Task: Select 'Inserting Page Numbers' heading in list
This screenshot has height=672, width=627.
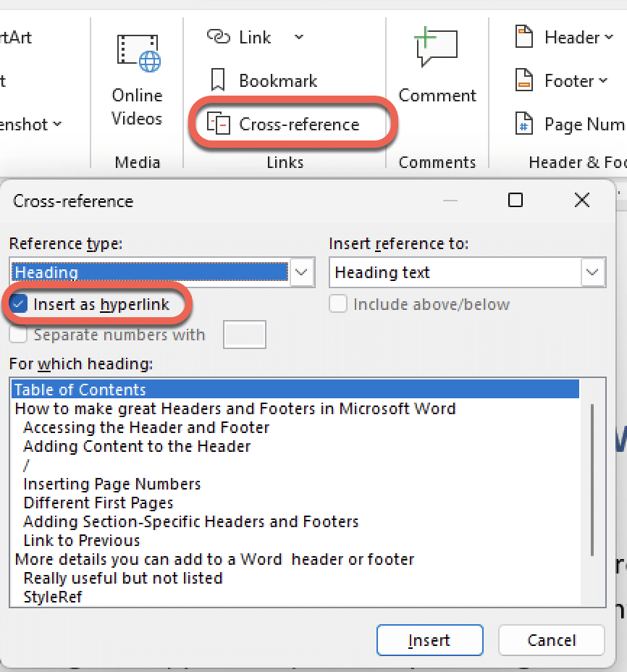Action: coord(112,484)
